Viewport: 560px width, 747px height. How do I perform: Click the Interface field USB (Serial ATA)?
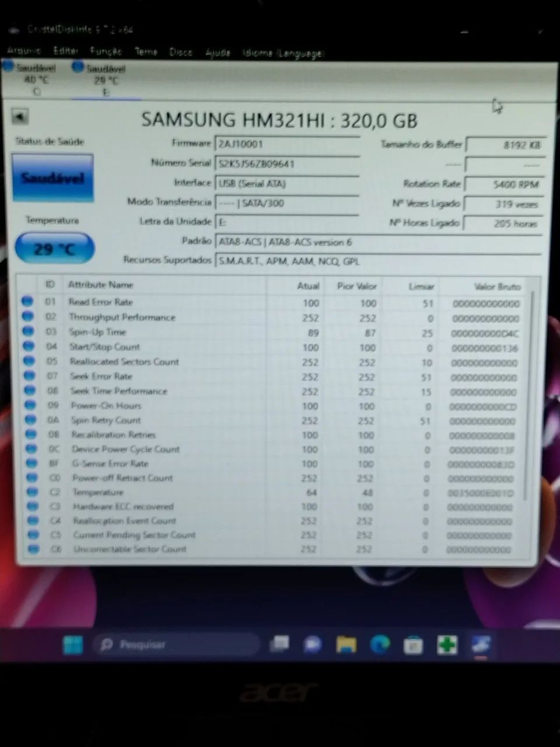(x=287, y=184)
